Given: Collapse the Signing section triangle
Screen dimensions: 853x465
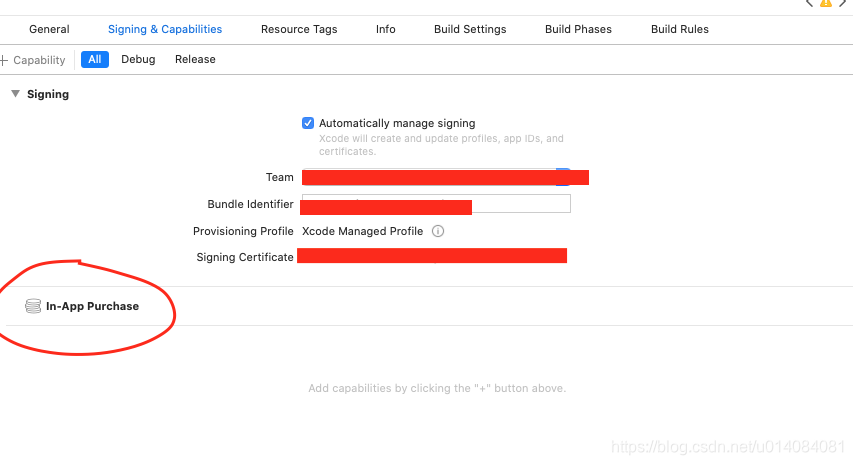Looking at the screenshot, I should tap(15, 94).
